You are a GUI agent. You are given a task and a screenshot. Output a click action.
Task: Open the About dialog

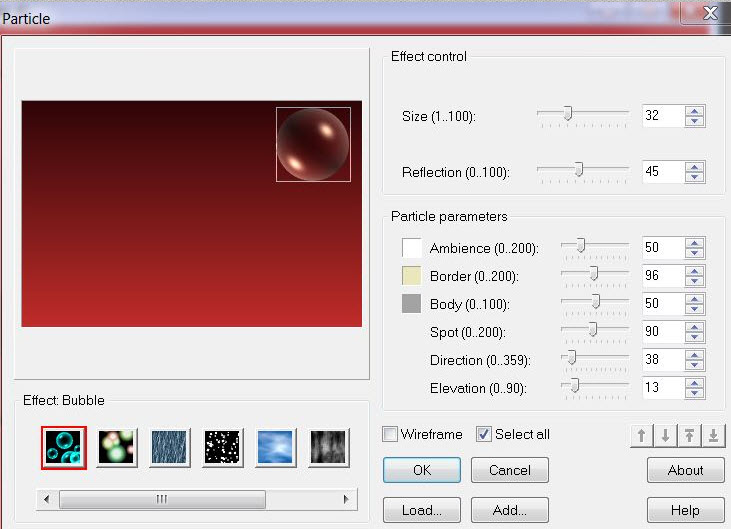tap(685, 470)
